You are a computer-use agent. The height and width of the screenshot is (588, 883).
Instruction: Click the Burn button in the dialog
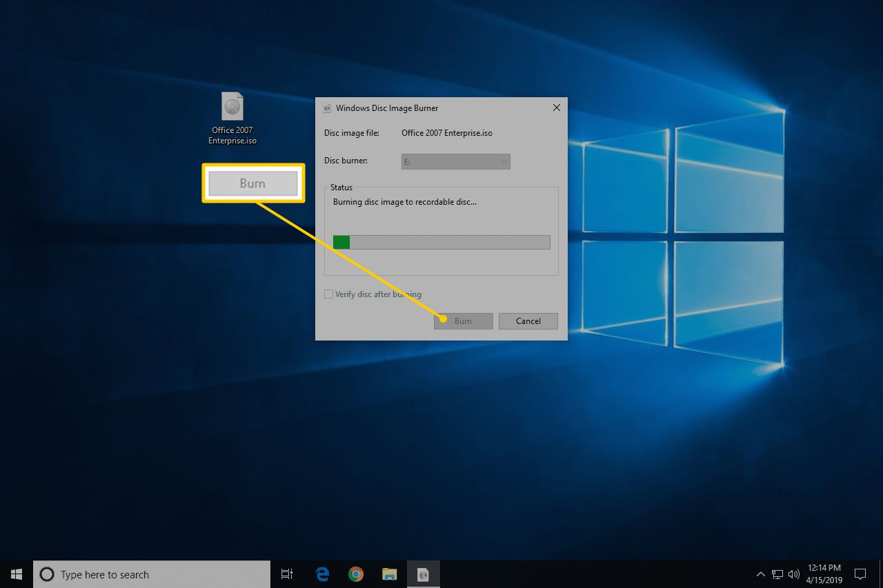(x=463, y=321)
